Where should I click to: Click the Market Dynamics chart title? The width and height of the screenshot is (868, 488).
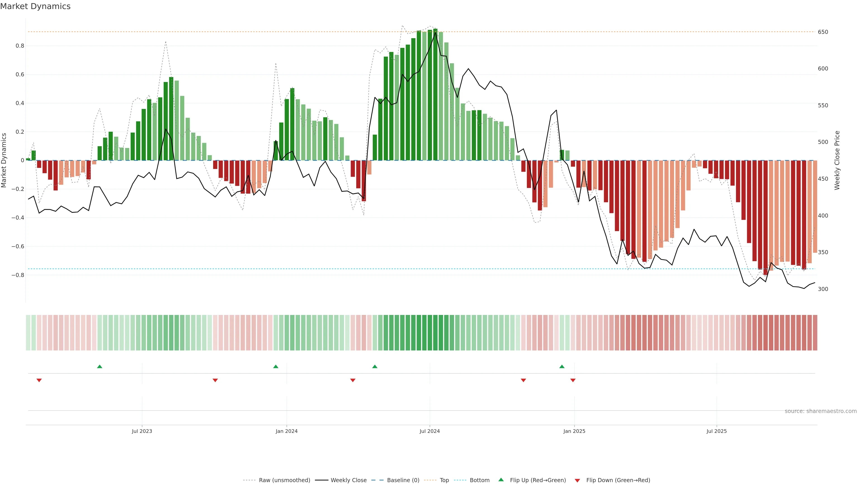click(35, 6)
